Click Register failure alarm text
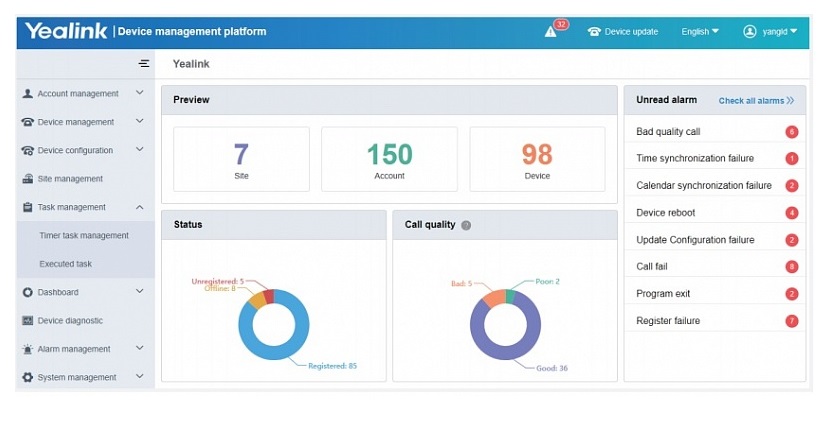Viewport: 831px width, 447px height. tap(668, 321)
